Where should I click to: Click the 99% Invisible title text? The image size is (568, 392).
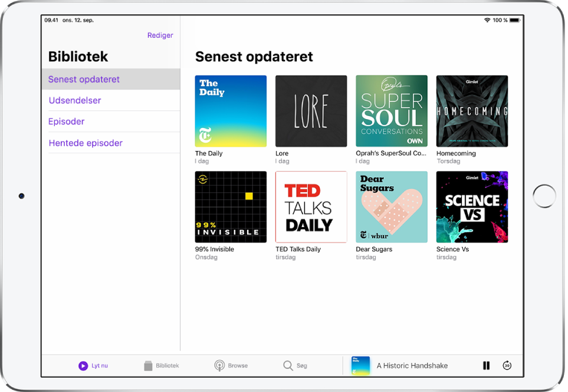click(x=215, y=249)
